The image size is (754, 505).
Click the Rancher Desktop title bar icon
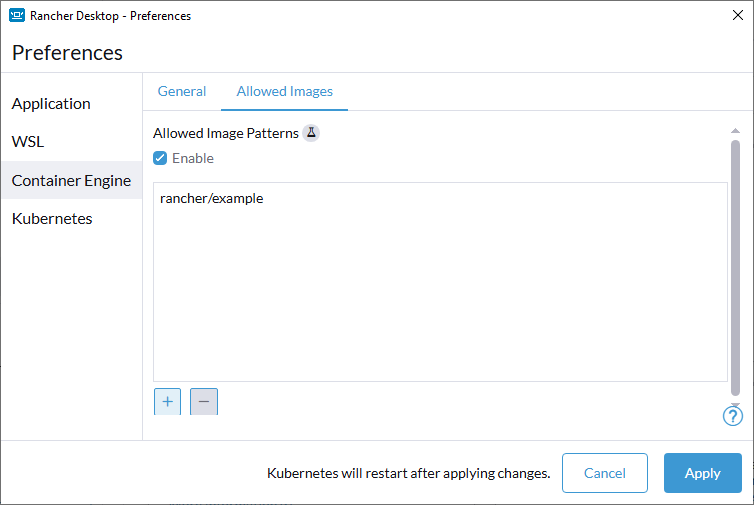coord(17,16)
